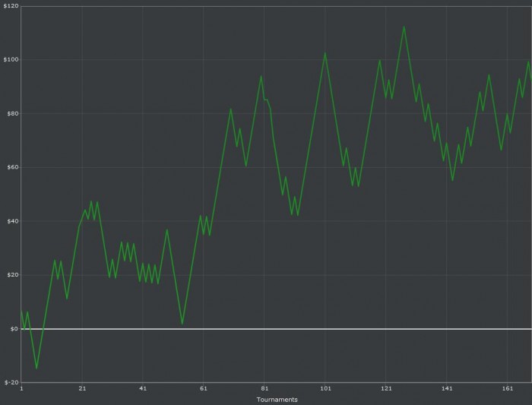Click the x-axis label 121
This screenshot has width=532, height=405.
click(386, 388)
